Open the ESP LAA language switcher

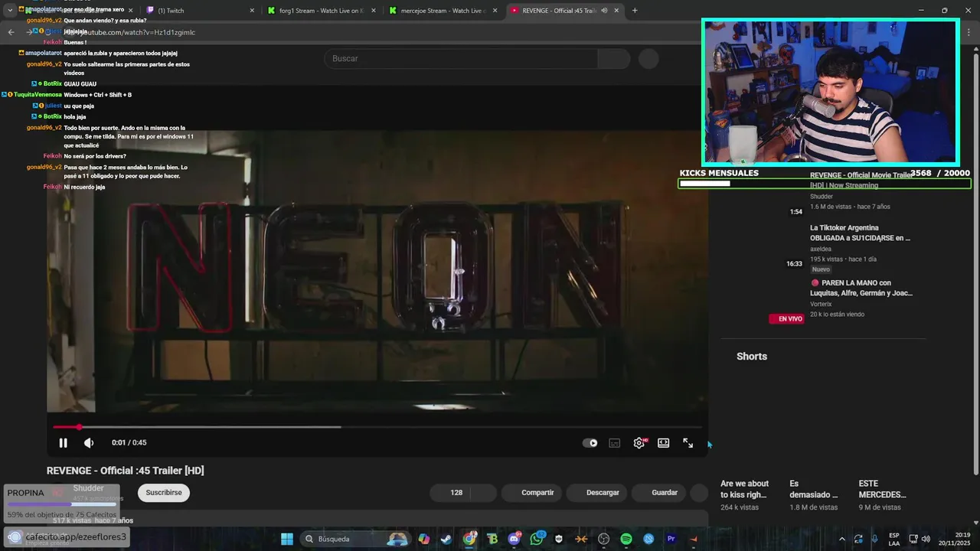click(x=894, y=539)
